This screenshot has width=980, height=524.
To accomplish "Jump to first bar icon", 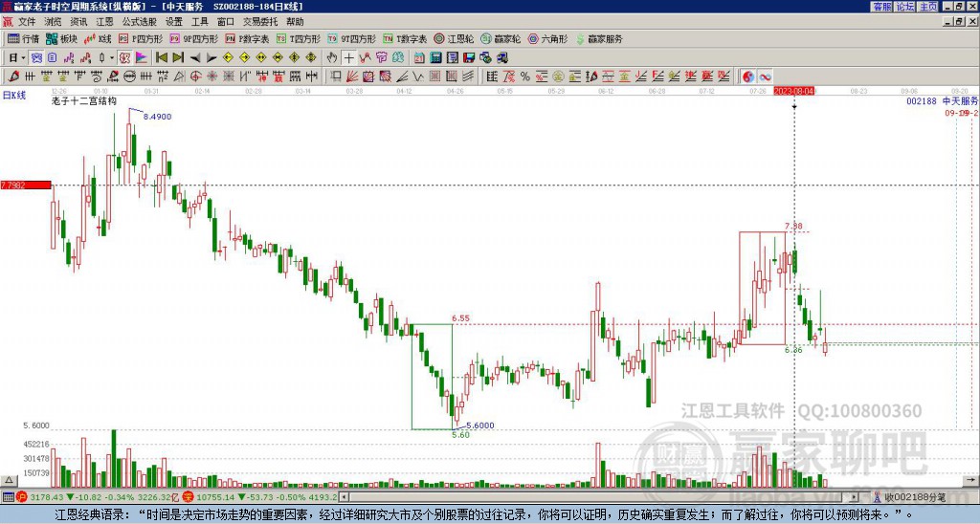I will pyautogui.click(x=161, y=58).
